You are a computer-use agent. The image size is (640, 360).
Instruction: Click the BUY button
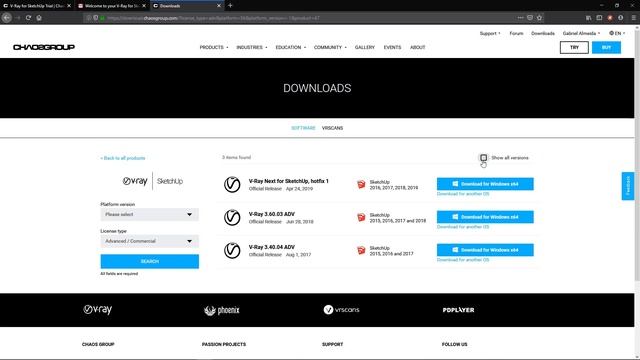click(606, 47)
